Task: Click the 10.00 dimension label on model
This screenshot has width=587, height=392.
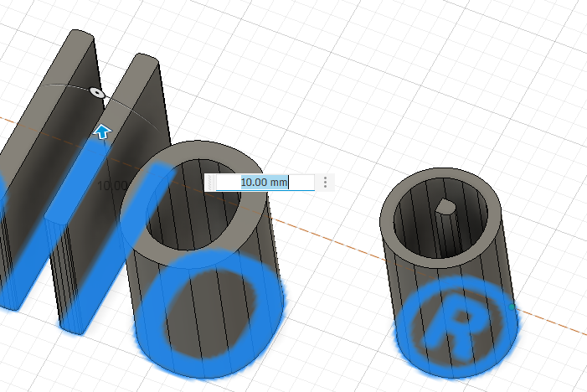Action: 112,185
